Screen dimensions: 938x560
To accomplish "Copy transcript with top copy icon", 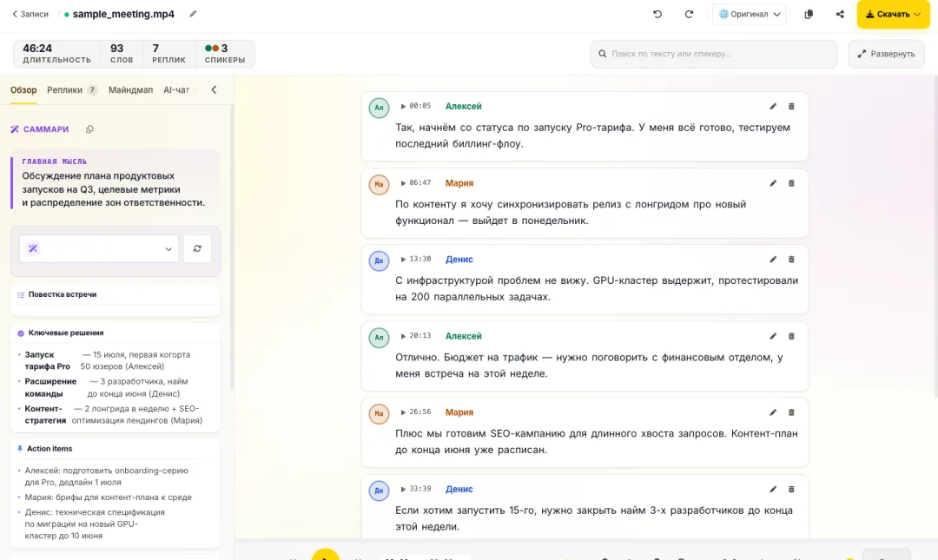I will 809,14.
